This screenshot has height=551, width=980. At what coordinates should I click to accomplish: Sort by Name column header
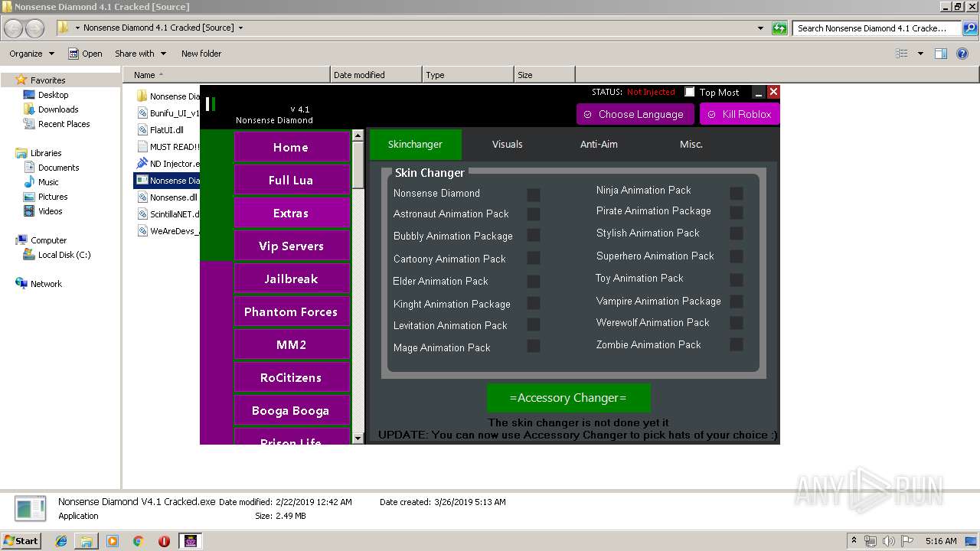[x=226, y=75]
